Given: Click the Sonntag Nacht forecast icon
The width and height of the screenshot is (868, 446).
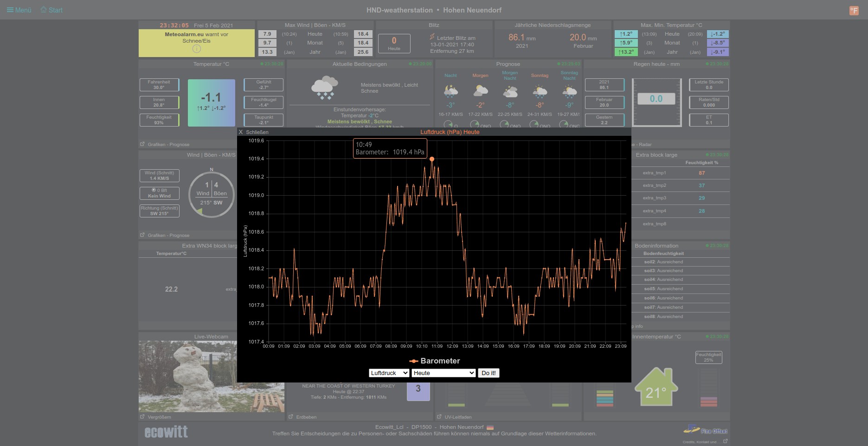Looking at the screenshot, I should coord(569,92).
